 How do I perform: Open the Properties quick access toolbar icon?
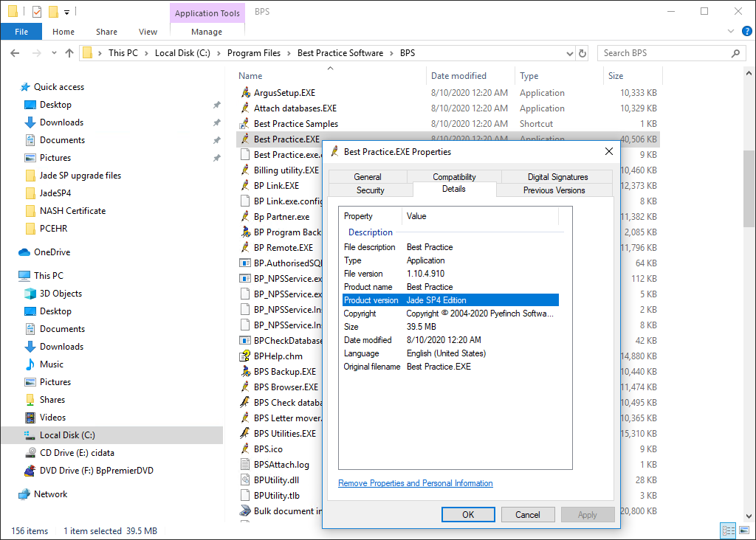(x=37, y=12)
